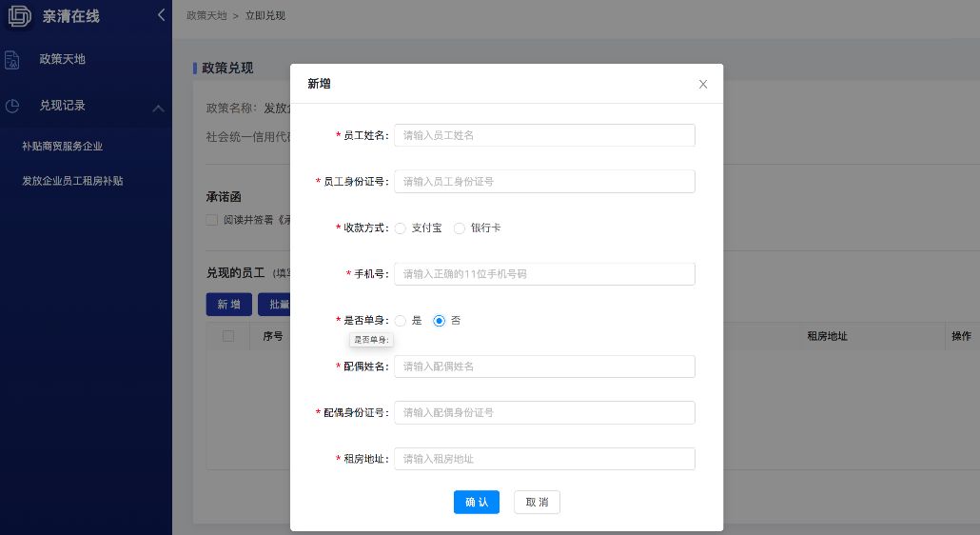Click the 租房地址 input field
This screenshot has height=535, width=980.
[544, 459]
